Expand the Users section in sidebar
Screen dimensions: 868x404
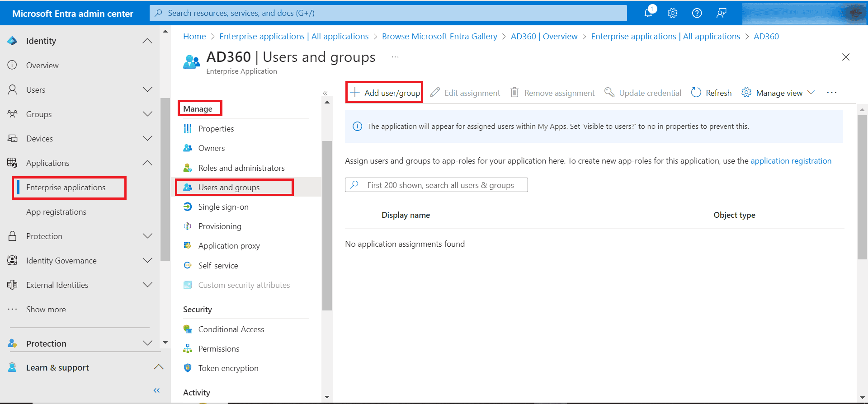(147, 89)
